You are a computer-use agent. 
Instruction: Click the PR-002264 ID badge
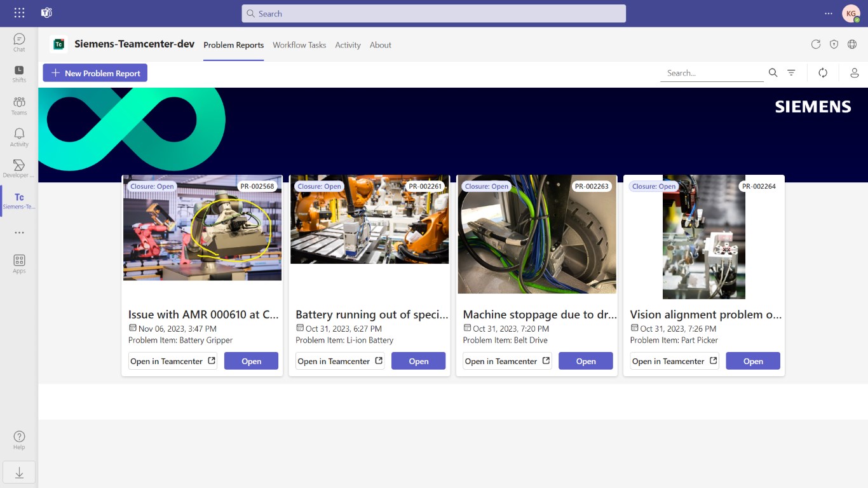759,186
